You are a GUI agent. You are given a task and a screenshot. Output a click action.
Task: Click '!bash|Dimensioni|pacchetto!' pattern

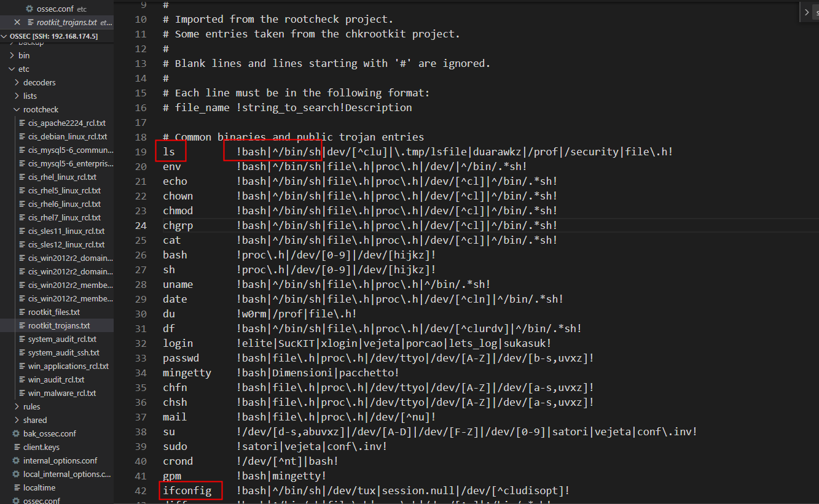tap(318, 373)
